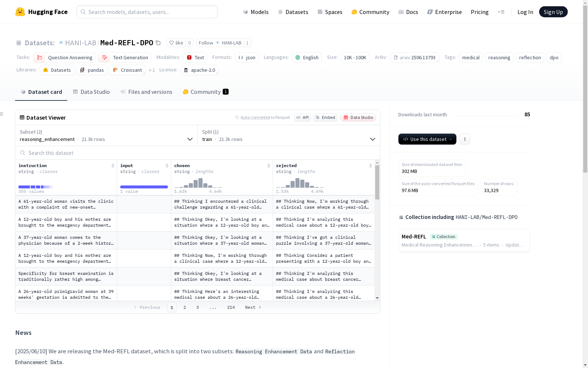Open Datasets in the top navigation

tap(293, 12)
